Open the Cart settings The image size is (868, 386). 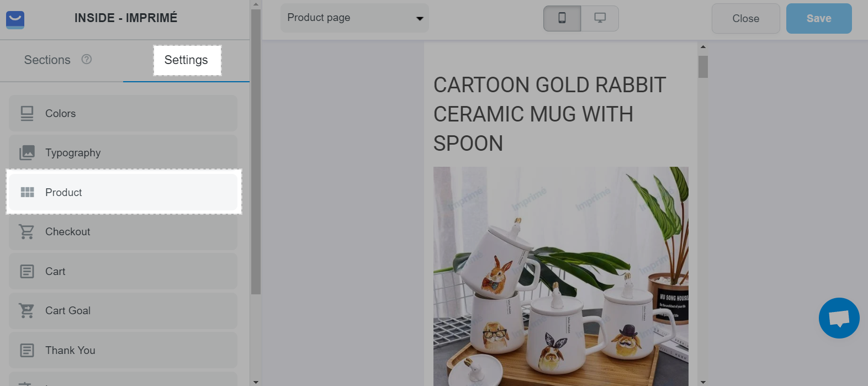123,271
